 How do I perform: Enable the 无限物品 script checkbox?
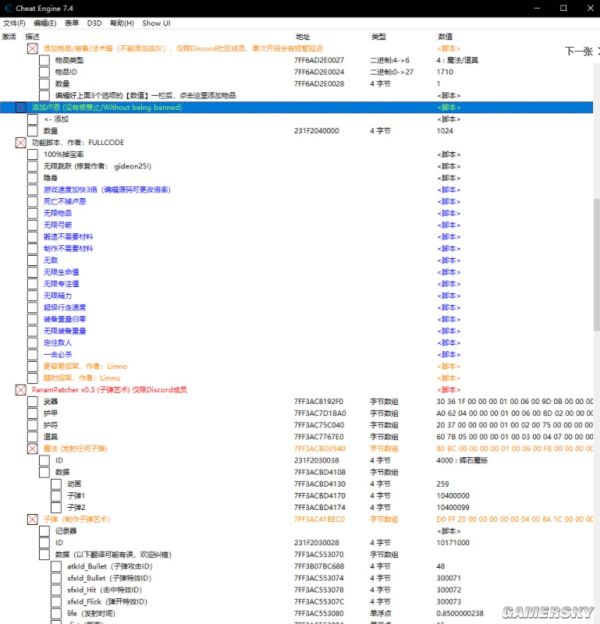(33, 213)
